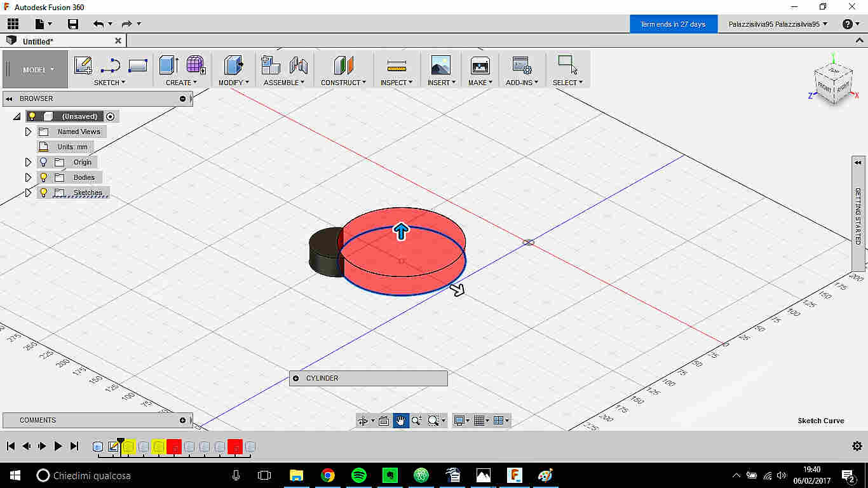Click Term ends in 27 days button
The image size is (868, 488).
(x=673, y=24)
